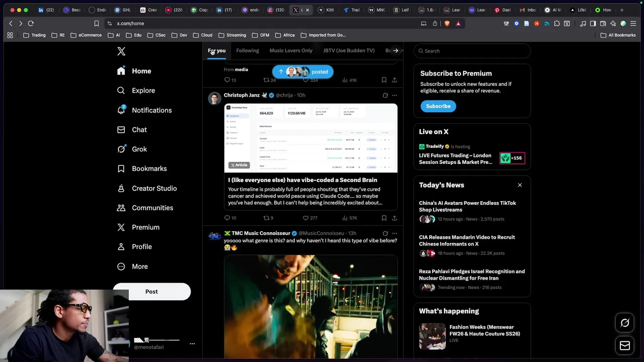The height and width of the screenshot is (362, 644).
Task: Switch to the Following tab
Action: click(x=248, y=50)
